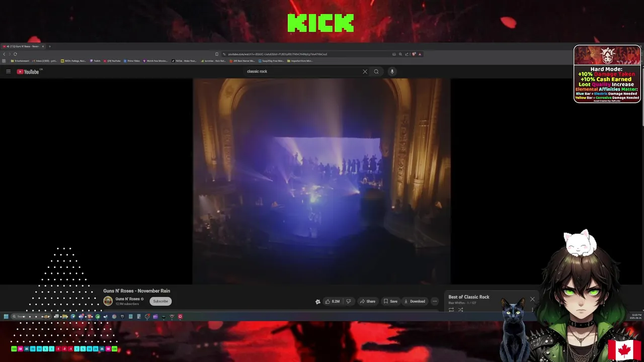
Task: Toggle playlist loop
Action: [451, 310]
